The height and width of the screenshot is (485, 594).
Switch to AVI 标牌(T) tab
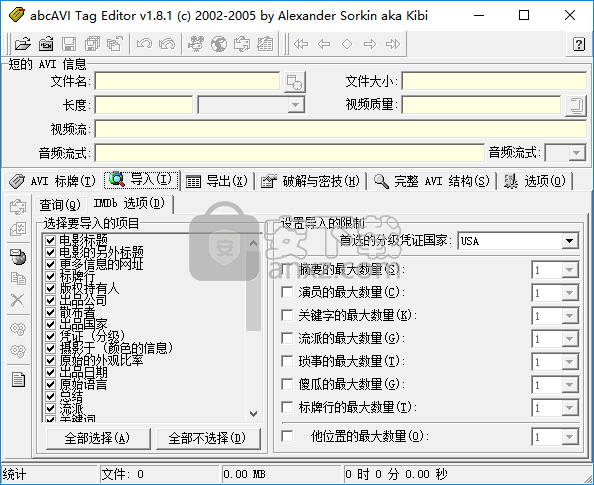pyautogui.click(x=52, y=181)
